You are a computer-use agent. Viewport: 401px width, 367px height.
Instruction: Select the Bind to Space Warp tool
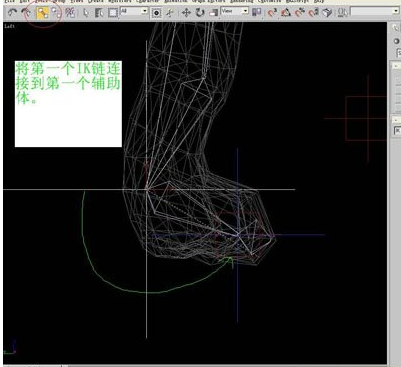click(70, 13)
